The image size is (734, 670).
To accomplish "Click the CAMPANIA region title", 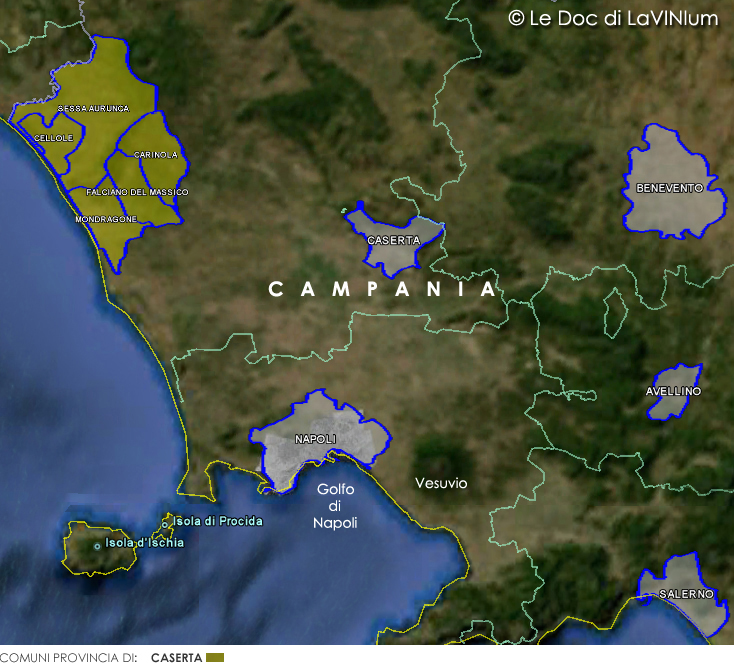I will (383, 289).
